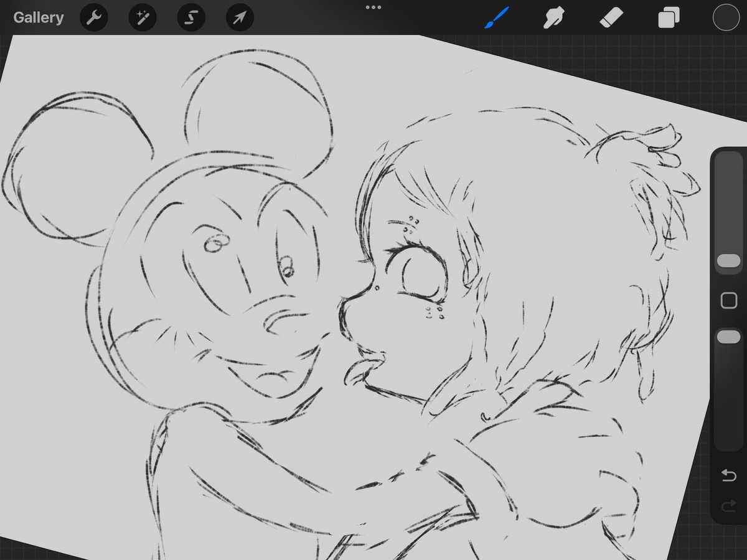
Task: Tap the brush opacity slider handle
Action: point(728,337)
